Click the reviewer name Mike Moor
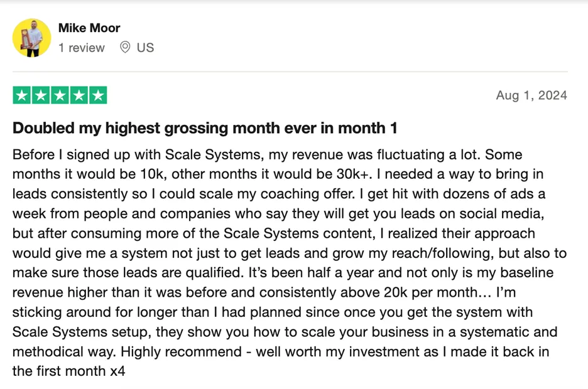Screen dimensions: 588x389 89,28
